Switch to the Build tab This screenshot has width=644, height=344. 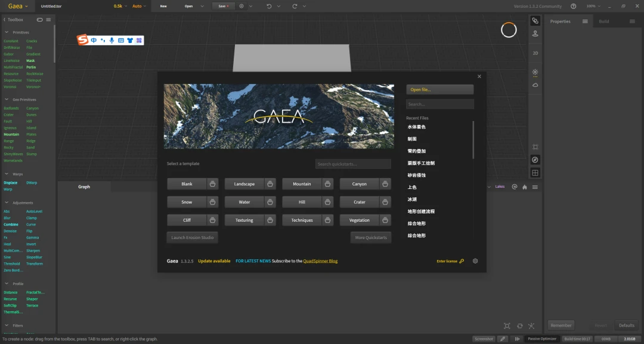[x=603, y=21]
